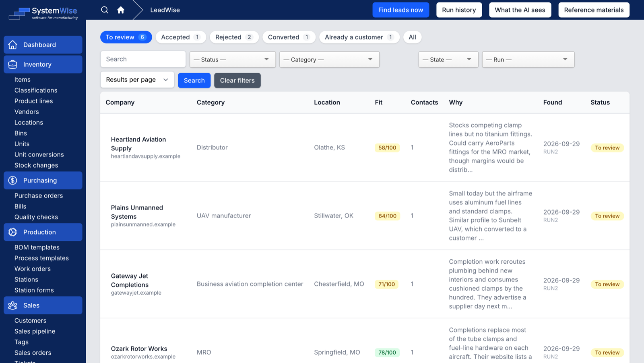
Task: Open BOM templates in the sidebar
Action: 37,247
